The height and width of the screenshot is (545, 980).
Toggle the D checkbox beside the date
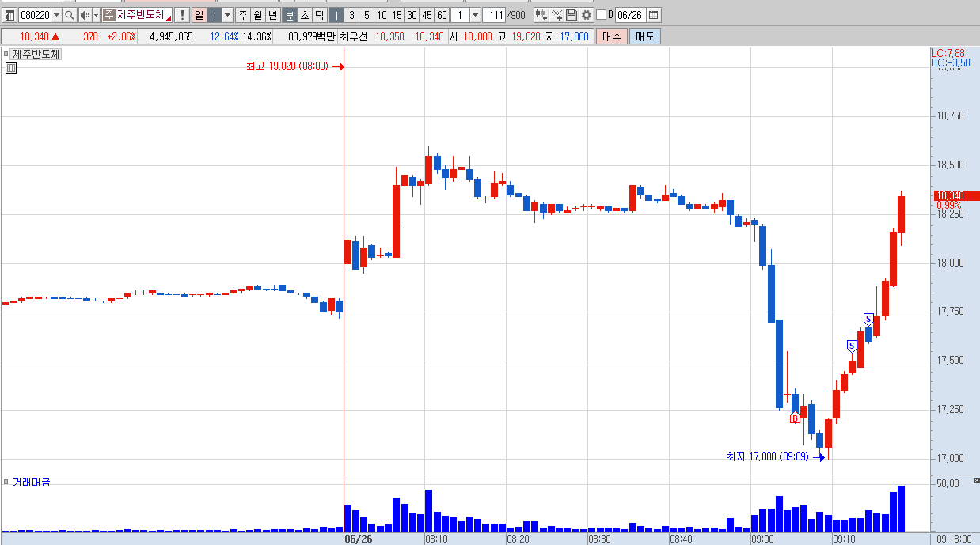[x=601, y=15]
